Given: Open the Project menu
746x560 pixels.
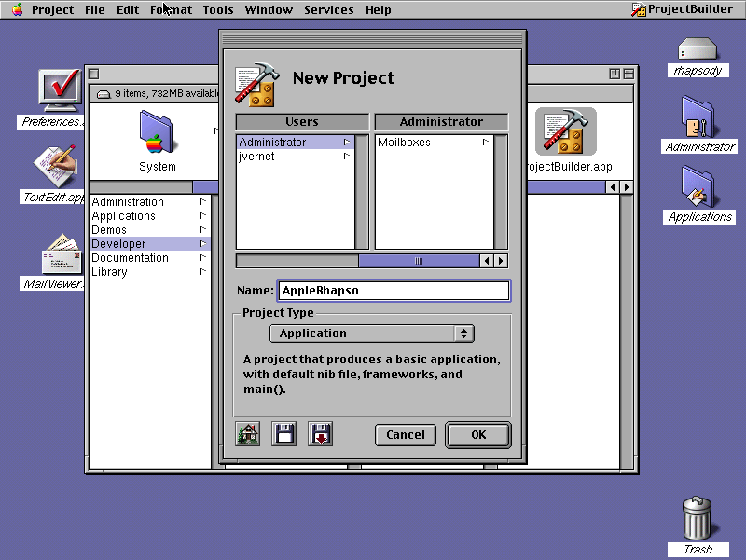Looking at the screenshot, I should 52,9.
